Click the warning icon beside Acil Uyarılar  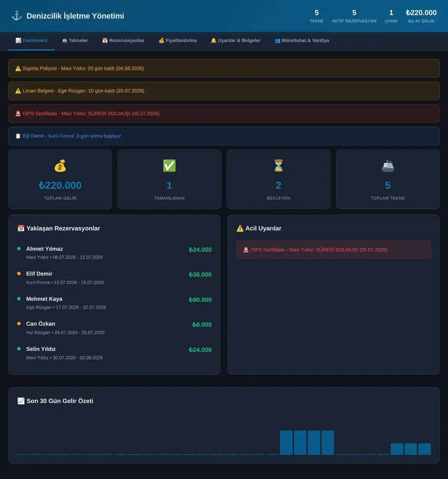click(x=240, y=228)
